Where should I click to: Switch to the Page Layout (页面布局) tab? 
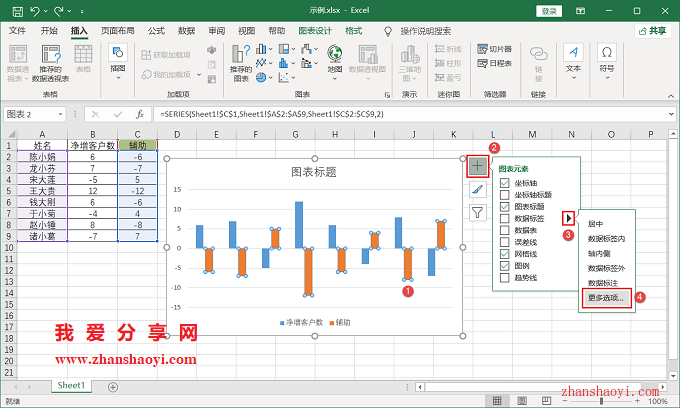(118, 31)
